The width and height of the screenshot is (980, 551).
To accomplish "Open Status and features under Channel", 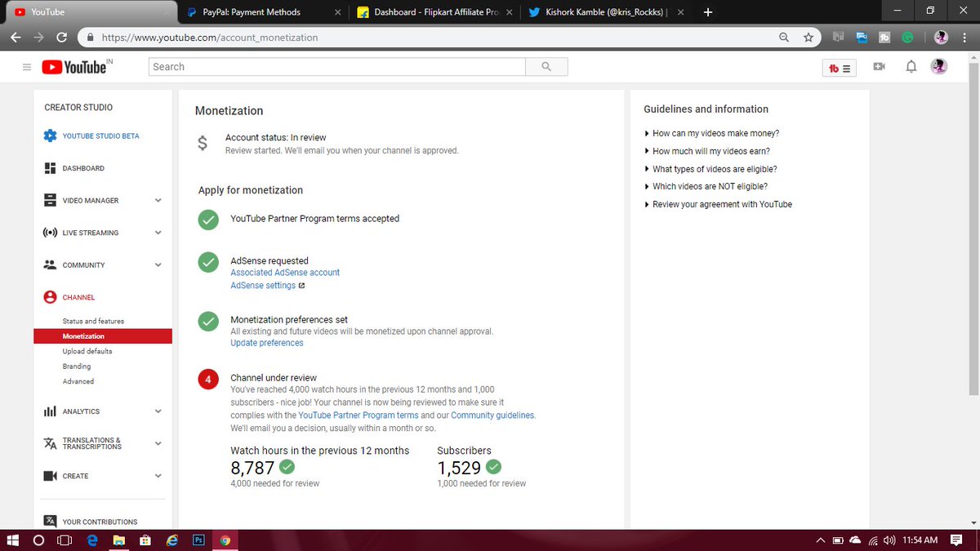I will pyautogui.click(x=93, y=321).
